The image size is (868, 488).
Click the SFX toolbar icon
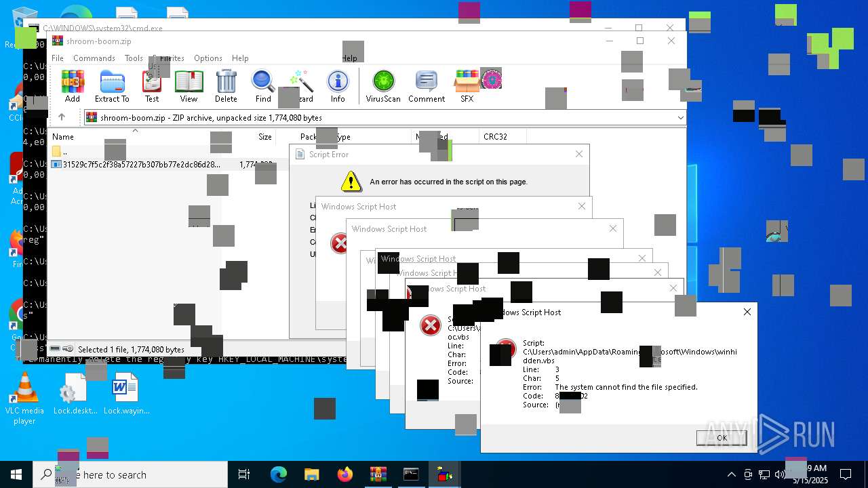tap(467, 86)
